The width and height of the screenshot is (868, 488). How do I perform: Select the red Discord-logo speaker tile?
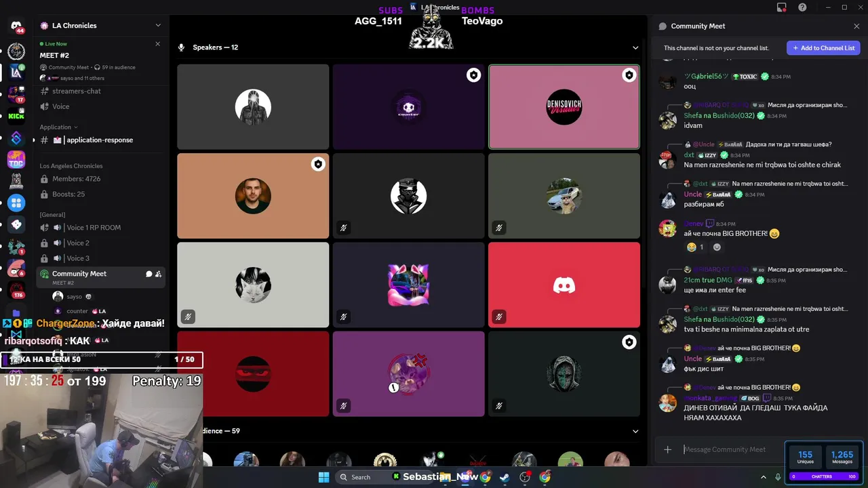564,285
